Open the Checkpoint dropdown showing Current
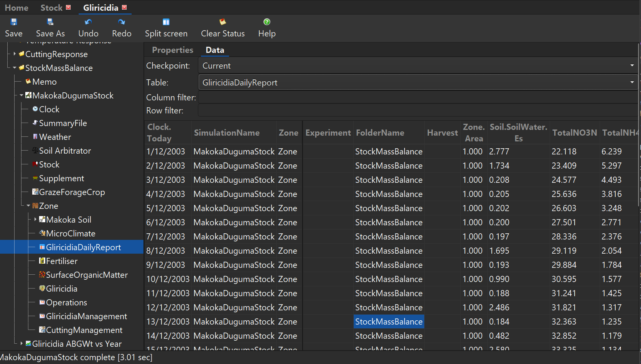This screenshot has height=364, width=641. [x=631, y=65]
